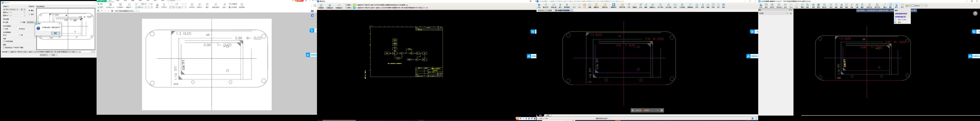Click the 设置颜色 icon in drawing compare
This screenshot has height=121, width=980.
click(x=321, y=6)
